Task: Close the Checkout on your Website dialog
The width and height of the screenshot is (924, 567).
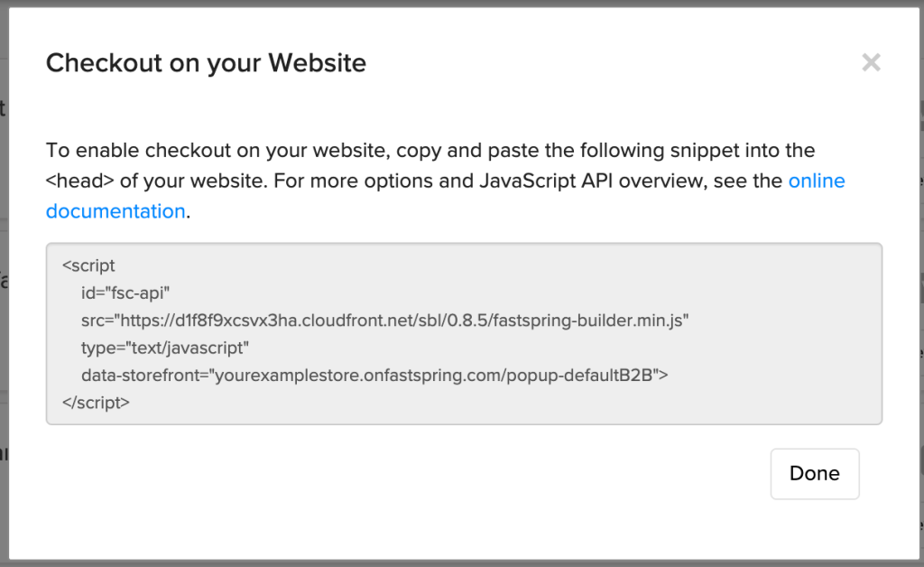Action: pos(871,62)
